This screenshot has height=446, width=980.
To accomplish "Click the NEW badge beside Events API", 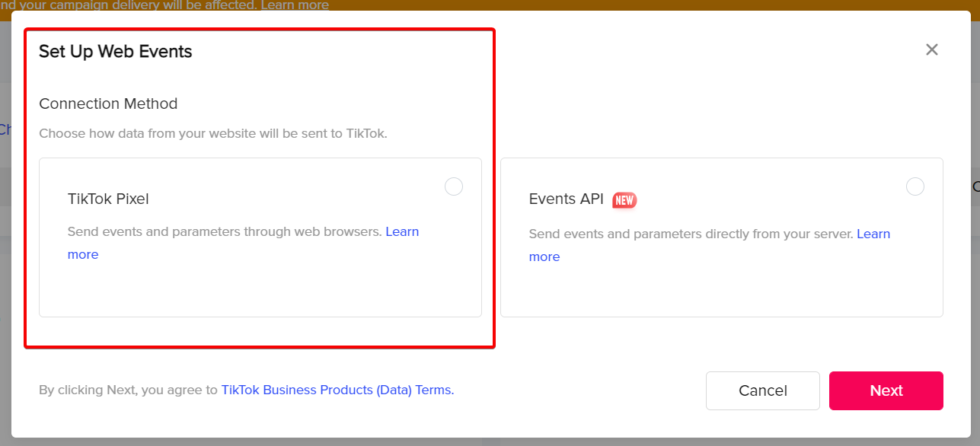I will [624, 200].
